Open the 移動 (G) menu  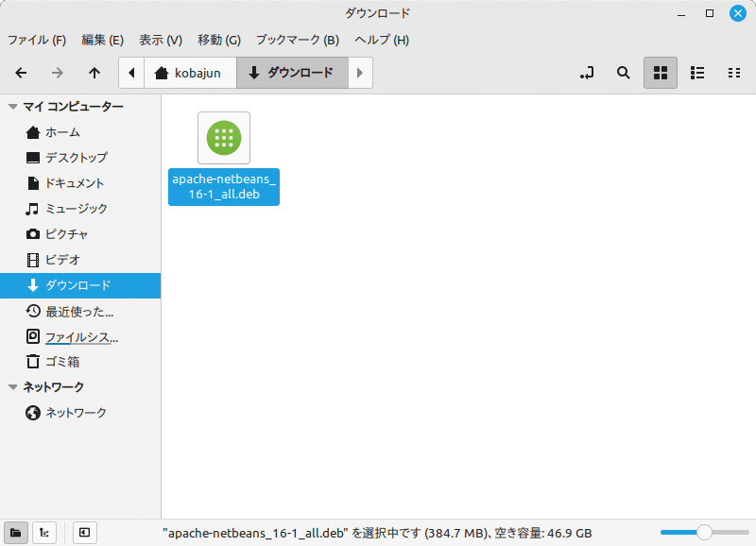click(219, 40)
